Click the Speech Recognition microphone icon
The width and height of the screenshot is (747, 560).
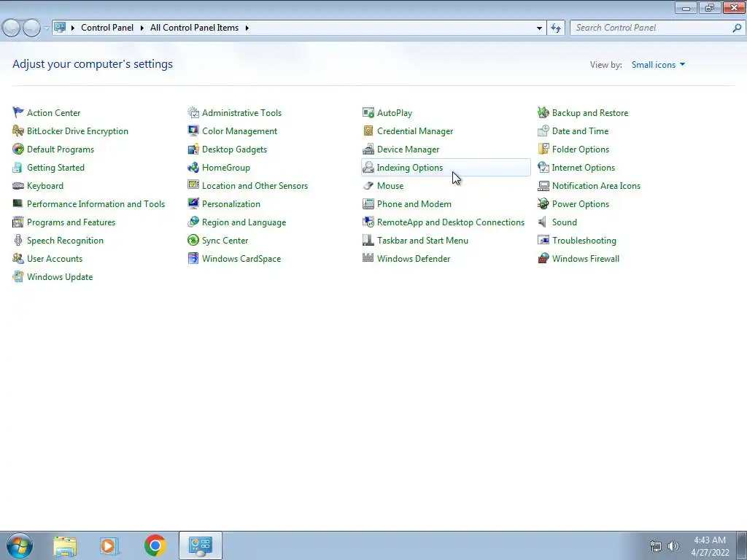(18, 240)
